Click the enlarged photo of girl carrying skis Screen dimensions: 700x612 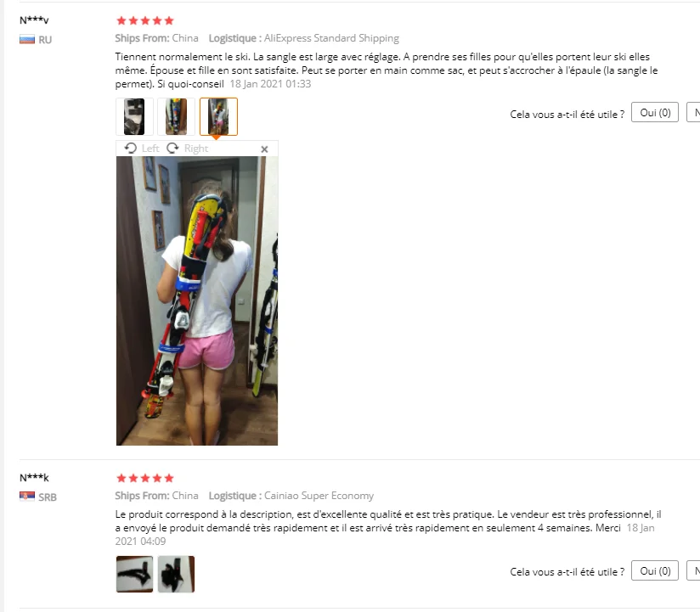[x=197, y=300]
